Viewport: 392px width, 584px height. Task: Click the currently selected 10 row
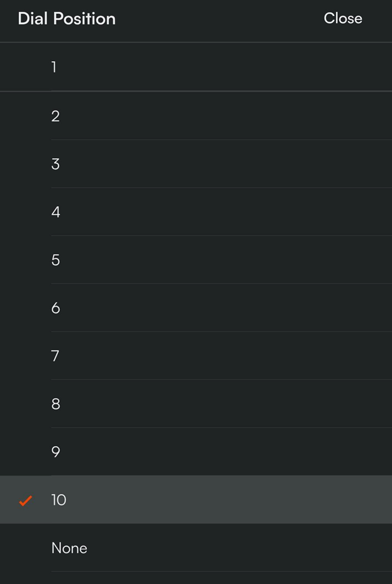click(196, 500)
